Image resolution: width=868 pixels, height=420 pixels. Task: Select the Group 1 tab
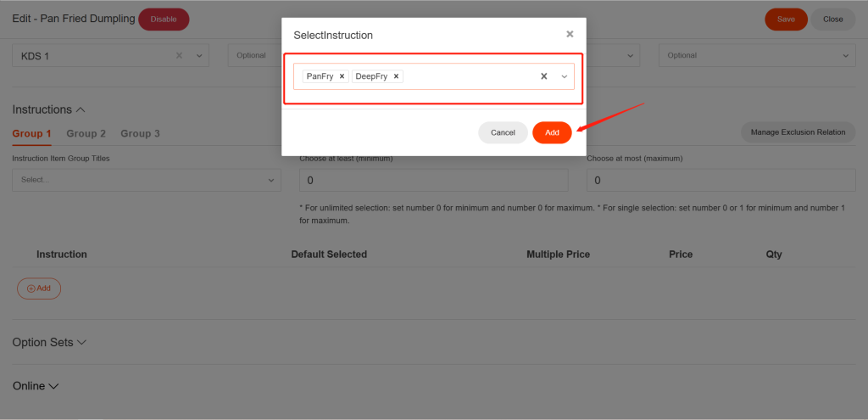32,133
